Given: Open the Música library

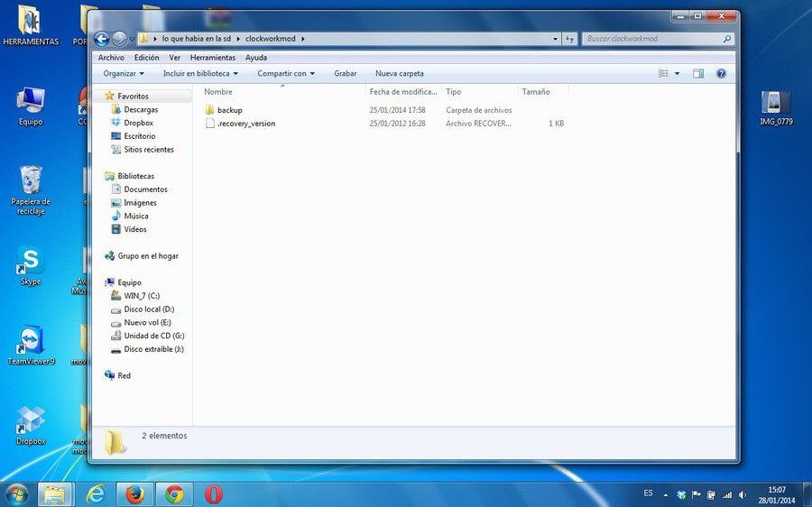Looking at the screenshot, I should click(x=136, y=216).
